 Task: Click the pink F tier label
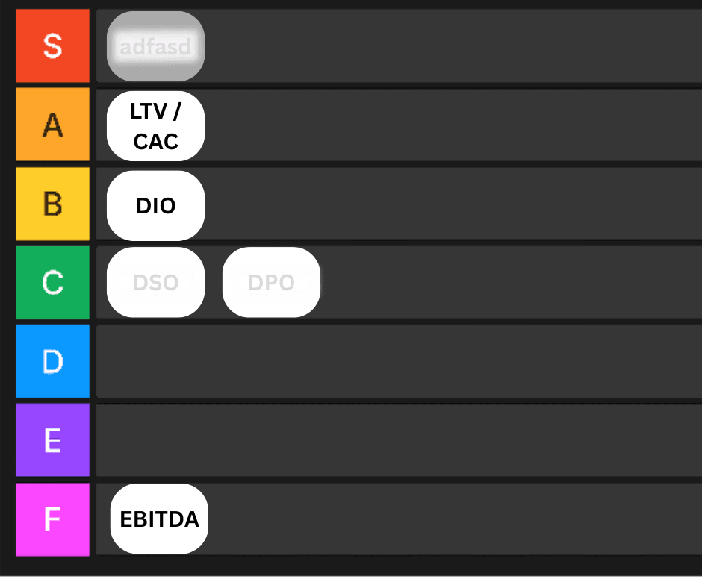[x=53, y=520]
